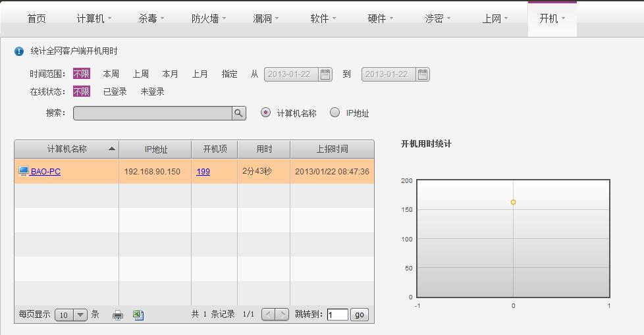Set online status to 不限
The height and width of the screenshot is (335, 644).
pos(81,91)
